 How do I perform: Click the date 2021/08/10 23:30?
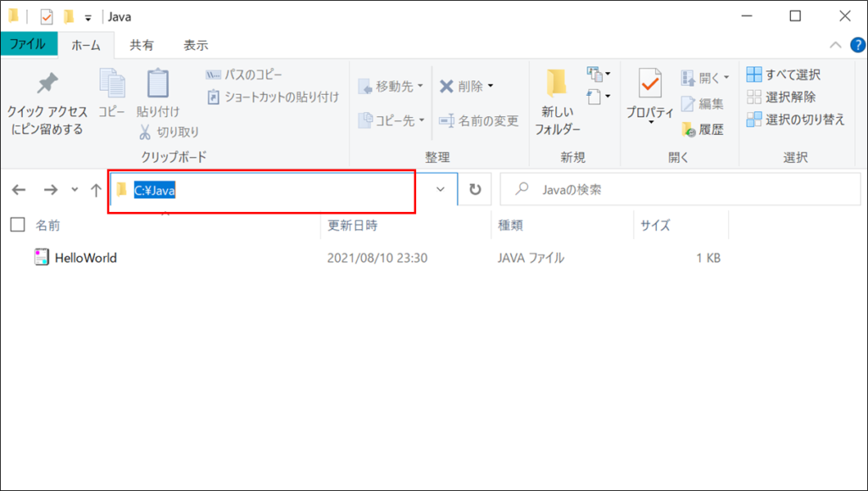click(377, 258)
